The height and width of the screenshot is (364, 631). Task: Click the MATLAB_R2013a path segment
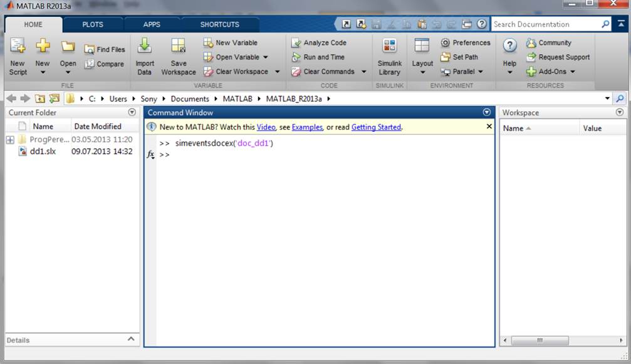click(x=294, y=99)
